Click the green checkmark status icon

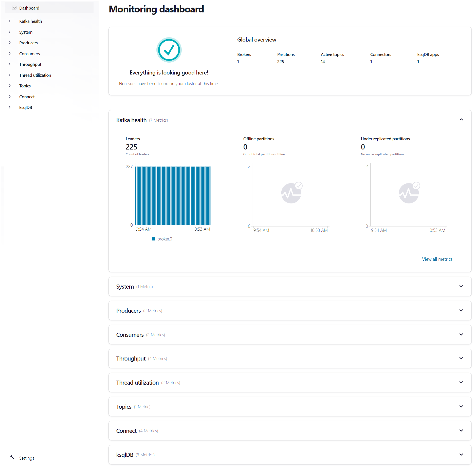(169, 50)
